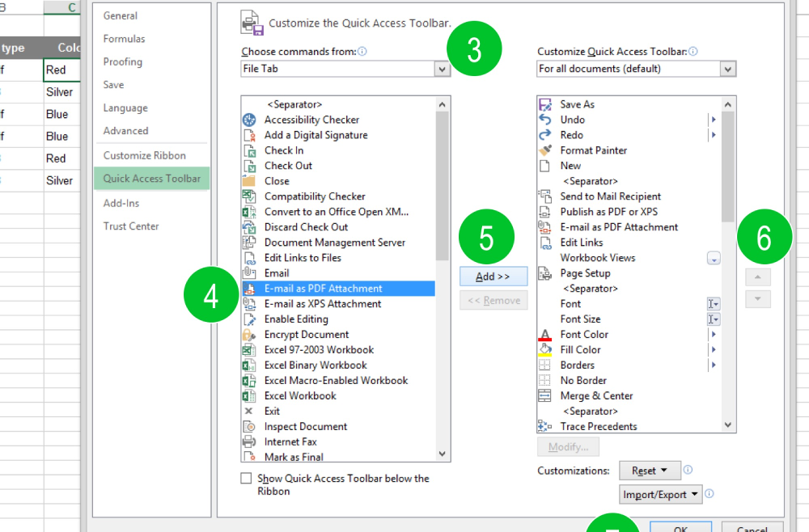The height and width of the screenshot is (532, 809).
Task: Click the Move Down arrow button
Action: (758, 299)
